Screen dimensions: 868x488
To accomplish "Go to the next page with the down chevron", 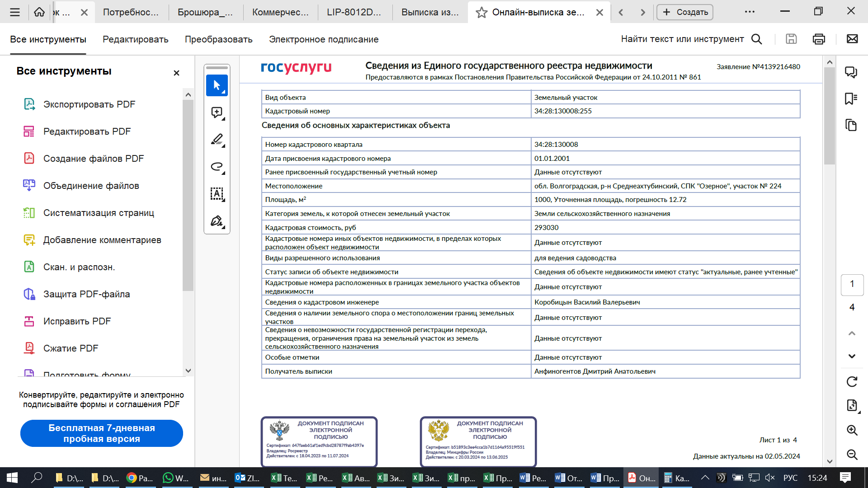I will (852, 356).
